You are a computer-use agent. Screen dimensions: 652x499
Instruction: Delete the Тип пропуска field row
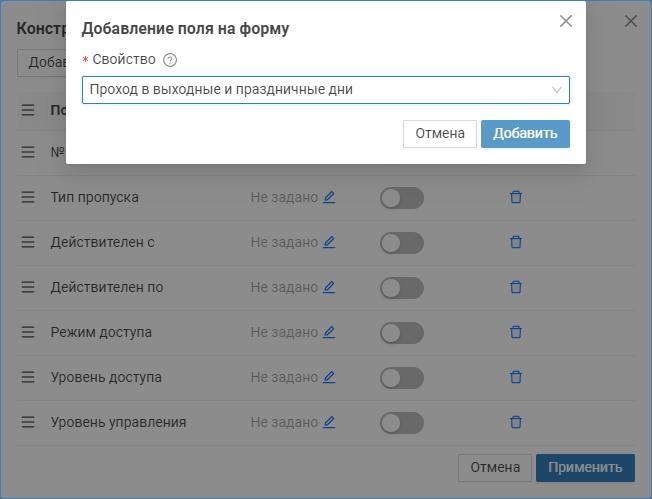(516, 197)
